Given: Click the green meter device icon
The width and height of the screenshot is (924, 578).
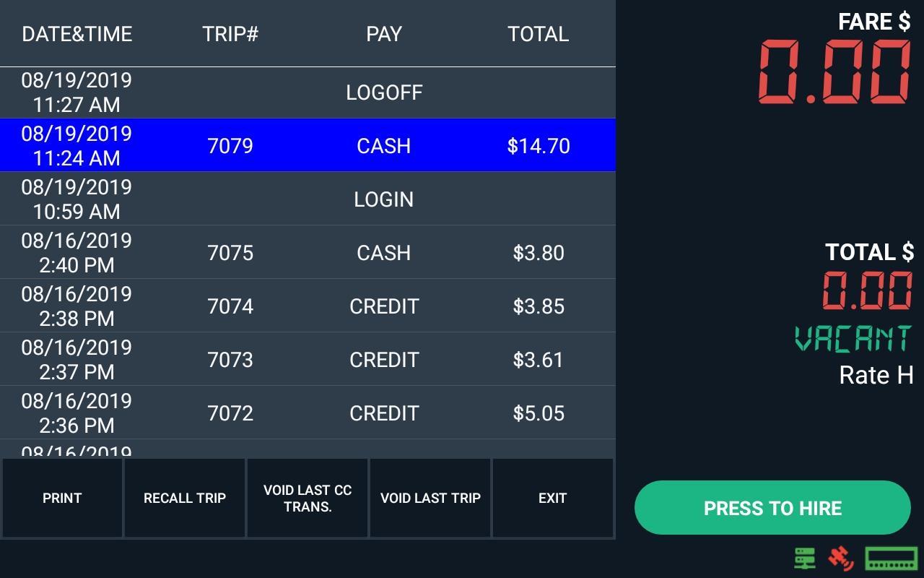Looking at the screenshot, I should 892,558.
